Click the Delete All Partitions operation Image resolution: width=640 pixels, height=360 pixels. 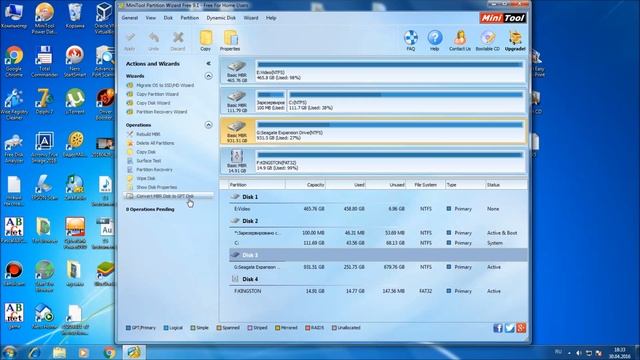pos(155,143)
